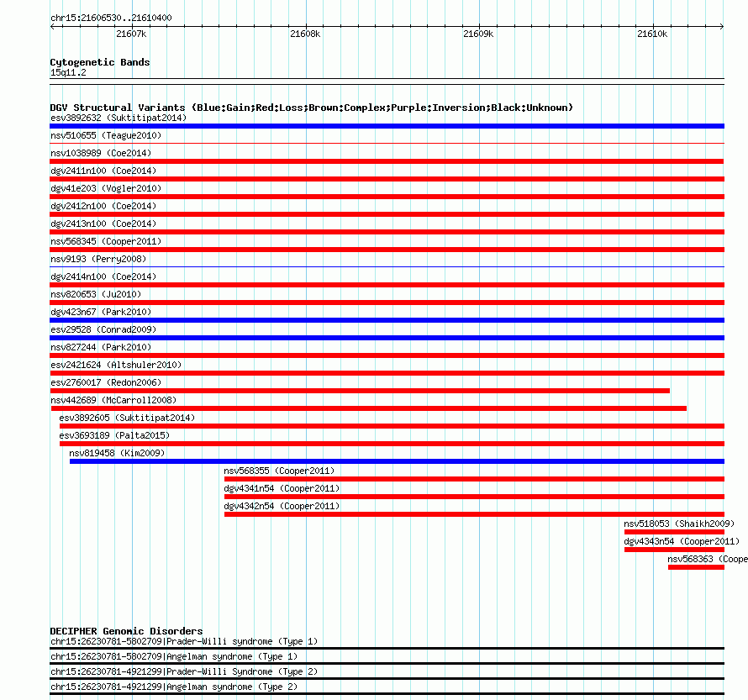Image resolution: width=748 pixels, height=700 pixels.
Task: Click the chr15:21606530..21610400 coordinate label
Action: click(111, 18)
